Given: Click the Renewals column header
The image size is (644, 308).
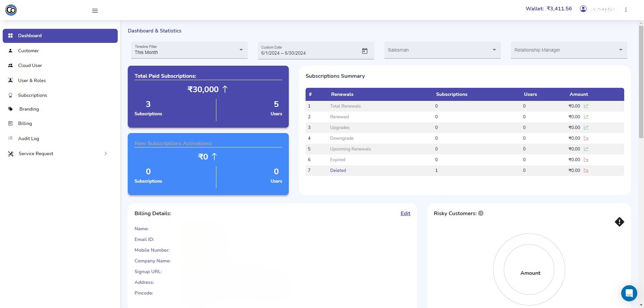Looking at the screenshot, I should (342, 95).
